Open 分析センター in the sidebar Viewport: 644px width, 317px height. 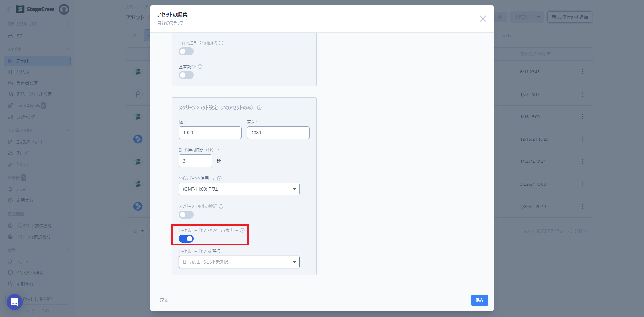[x=27, y=117]
